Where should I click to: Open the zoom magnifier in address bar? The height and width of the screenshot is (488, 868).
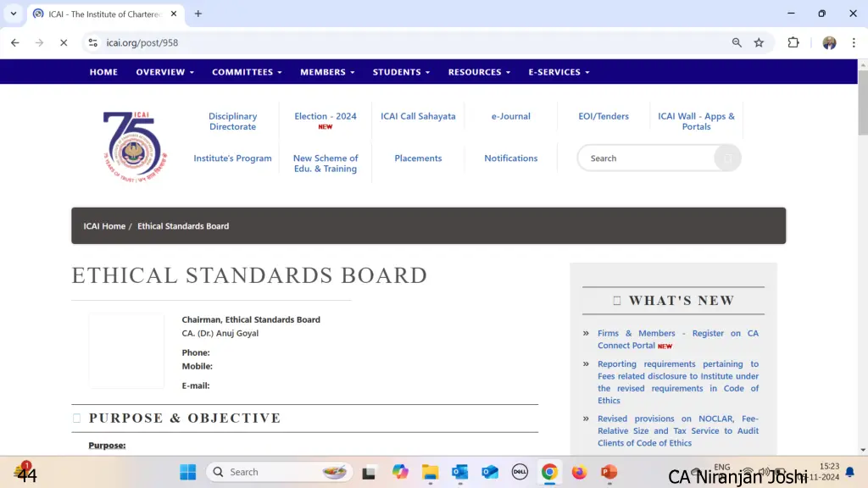coord(737,42)
